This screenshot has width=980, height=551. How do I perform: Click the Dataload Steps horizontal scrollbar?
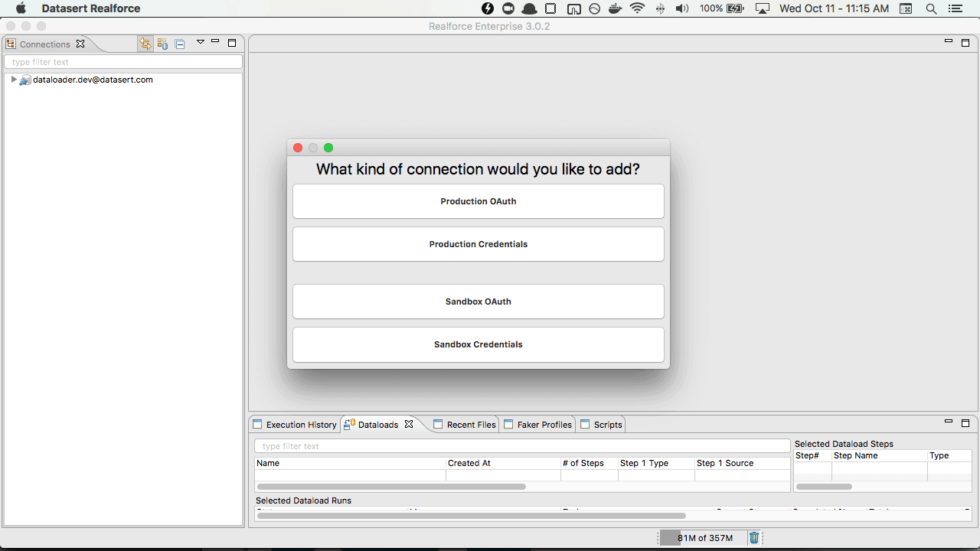click(824, 487)
